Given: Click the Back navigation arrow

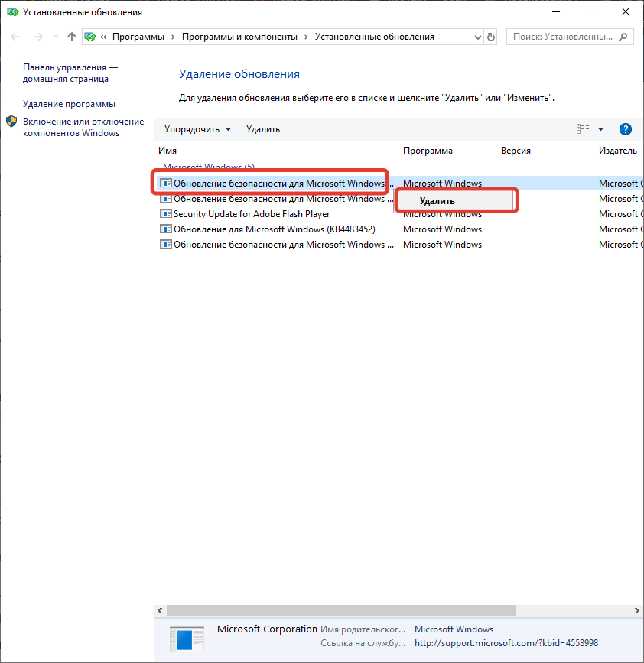Looking at the screenshot, I should pyautogui.click(x=16, y=37).
